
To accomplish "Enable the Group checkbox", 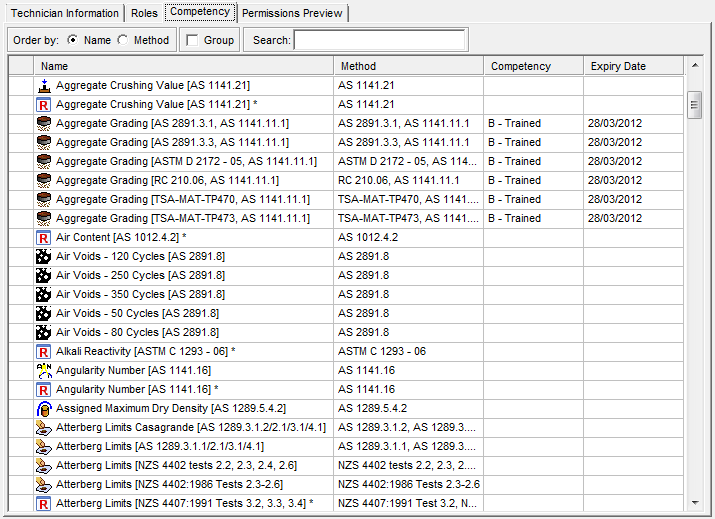I will pyautogui.click(x=192, y=40).
